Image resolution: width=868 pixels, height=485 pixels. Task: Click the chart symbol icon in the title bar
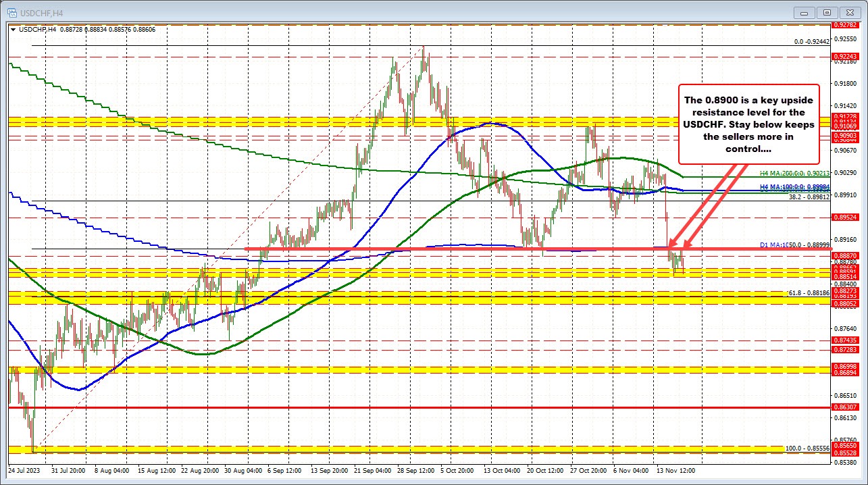pyautogui.click(x=13, y=12)
